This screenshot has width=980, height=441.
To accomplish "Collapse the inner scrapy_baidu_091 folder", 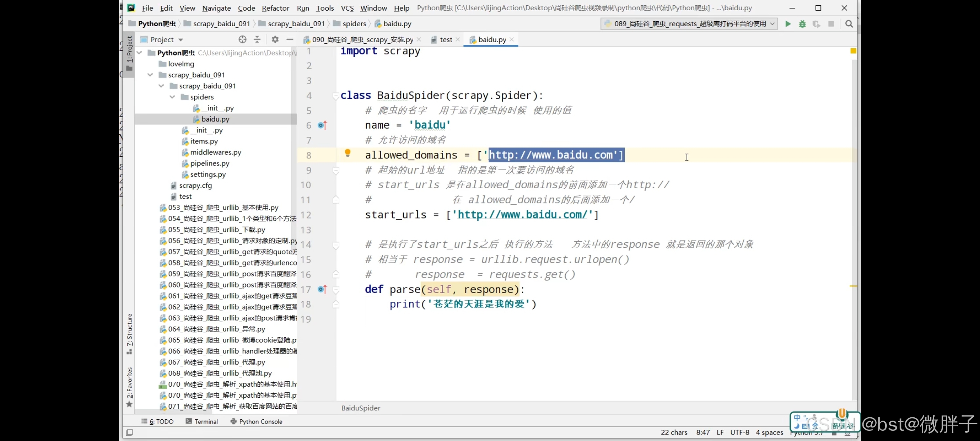I will pyautogui.click(x=161, y=86).
